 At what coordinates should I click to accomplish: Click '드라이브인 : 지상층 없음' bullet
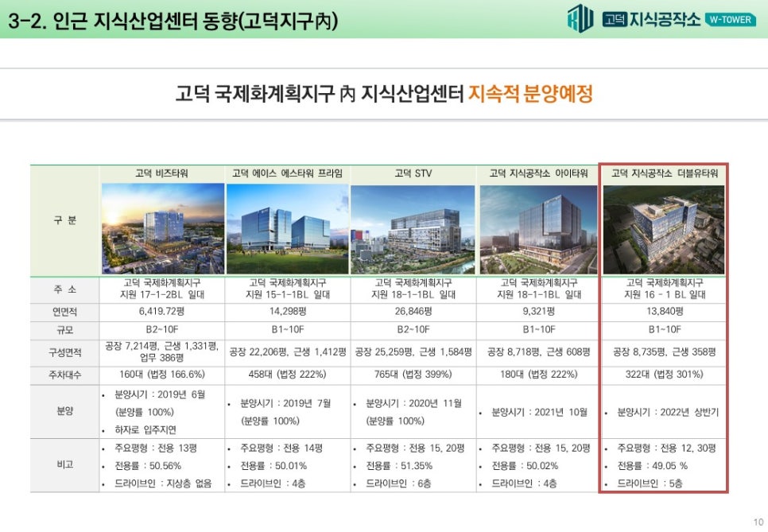point(163,484)
